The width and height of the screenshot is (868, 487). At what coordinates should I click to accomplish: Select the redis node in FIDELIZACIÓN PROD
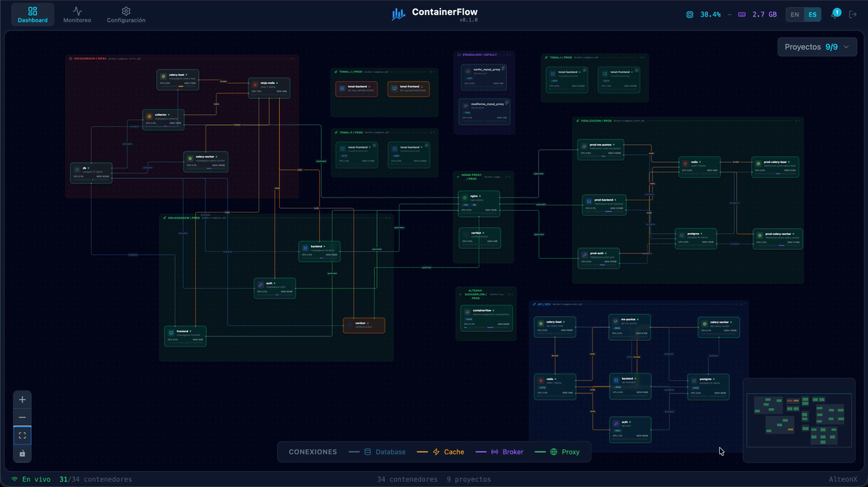click(x=698, y=166)
